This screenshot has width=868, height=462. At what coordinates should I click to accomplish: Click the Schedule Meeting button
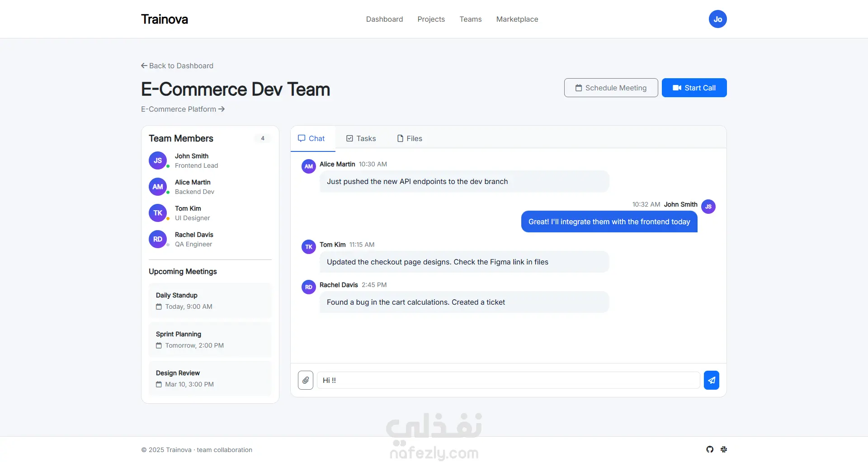tap(611, 88)
